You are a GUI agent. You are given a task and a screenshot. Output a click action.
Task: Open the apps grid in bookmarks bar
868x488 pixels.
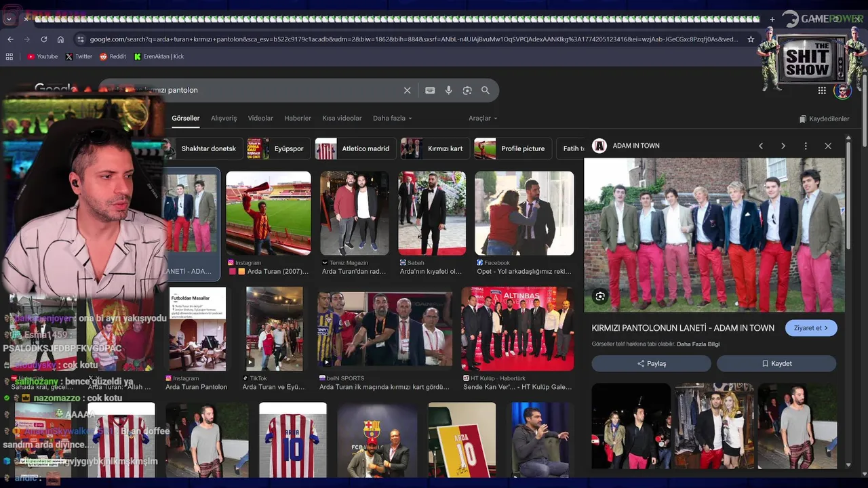[9, 57]
